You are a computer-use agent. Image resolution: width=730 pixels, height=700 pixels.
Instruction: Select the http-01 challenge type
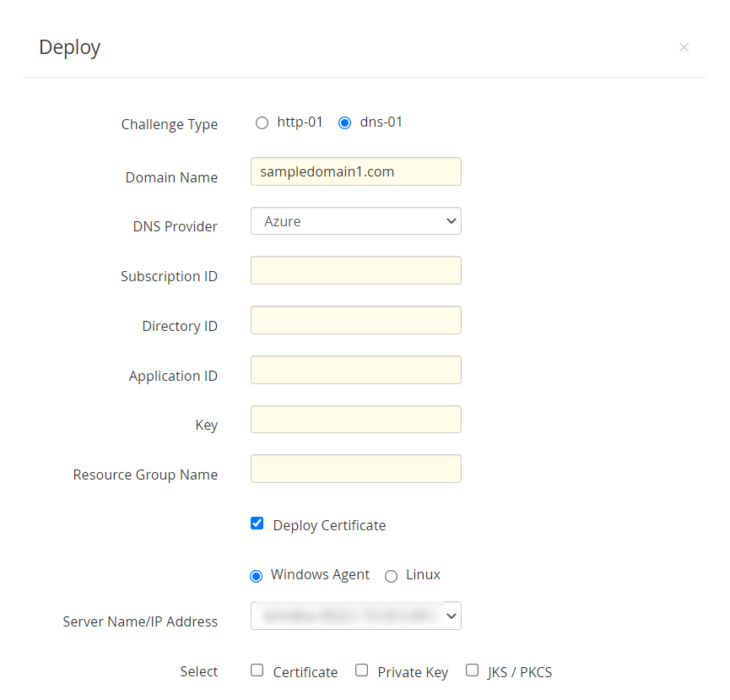point(262,123)
